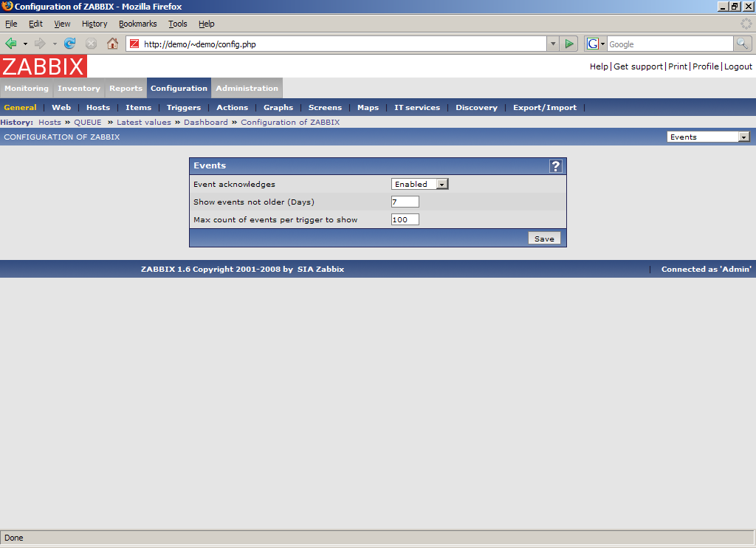Click the Print link
Screen dimensions: 756x548
678,66
